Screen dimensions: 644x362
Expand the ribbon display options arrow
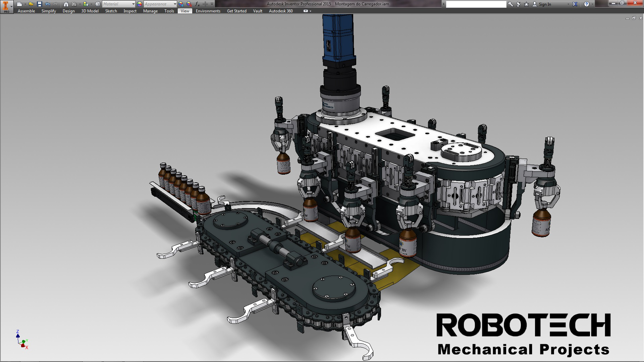(x=311, y=11)
